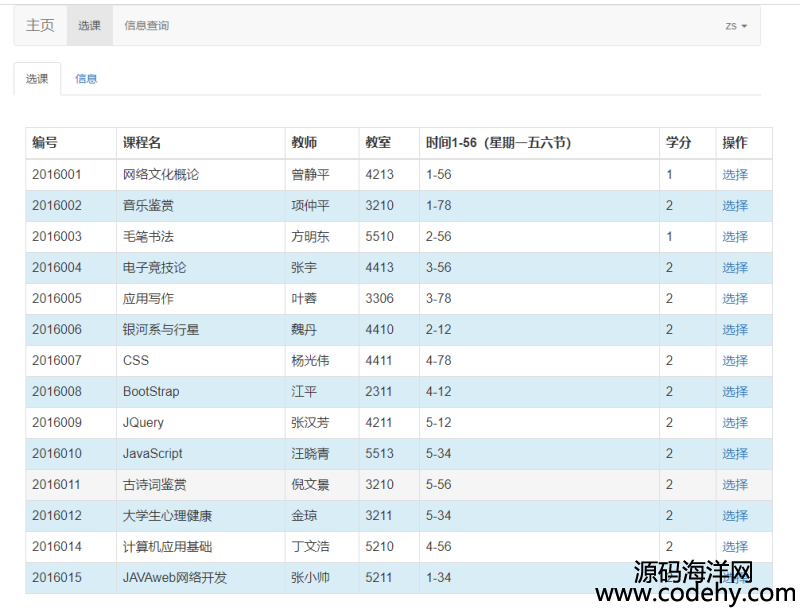The height and width of the screenshot is (613, 800).
Task: Choose 选择 for 银河系与行星
Action: tap(735, 330)
